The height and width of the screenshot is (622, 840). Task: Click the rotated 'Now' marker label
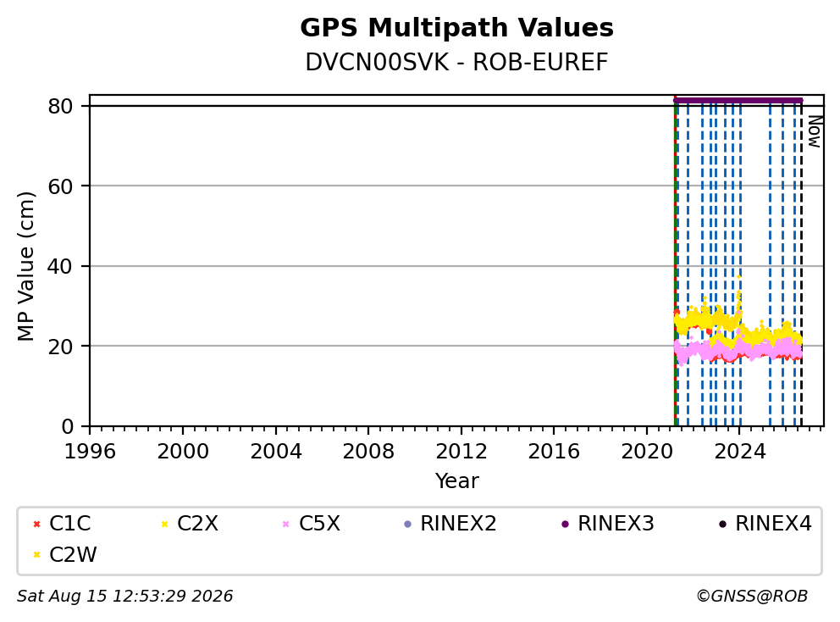[815, 131]
